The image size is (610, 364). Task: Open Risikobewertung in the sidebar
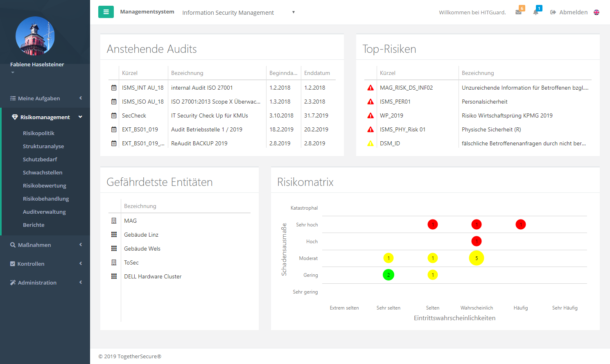(x=44, y=185)
